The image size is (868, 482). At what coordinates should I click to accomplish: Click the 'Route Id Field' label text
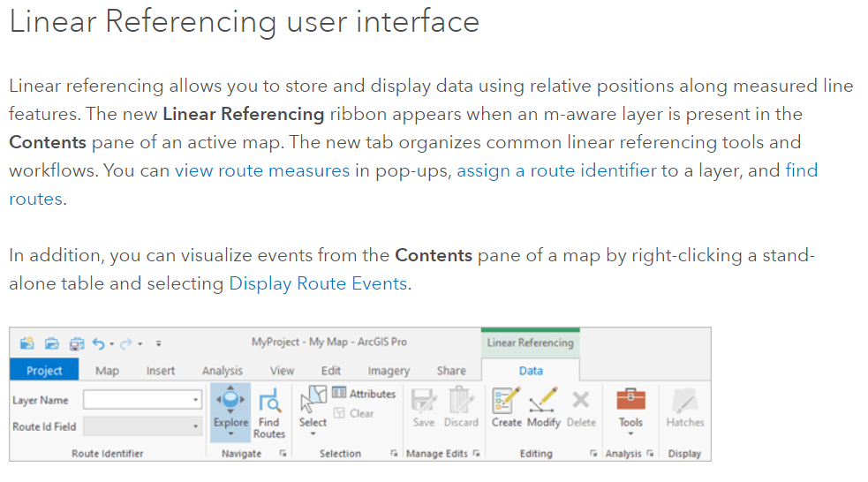44,426
